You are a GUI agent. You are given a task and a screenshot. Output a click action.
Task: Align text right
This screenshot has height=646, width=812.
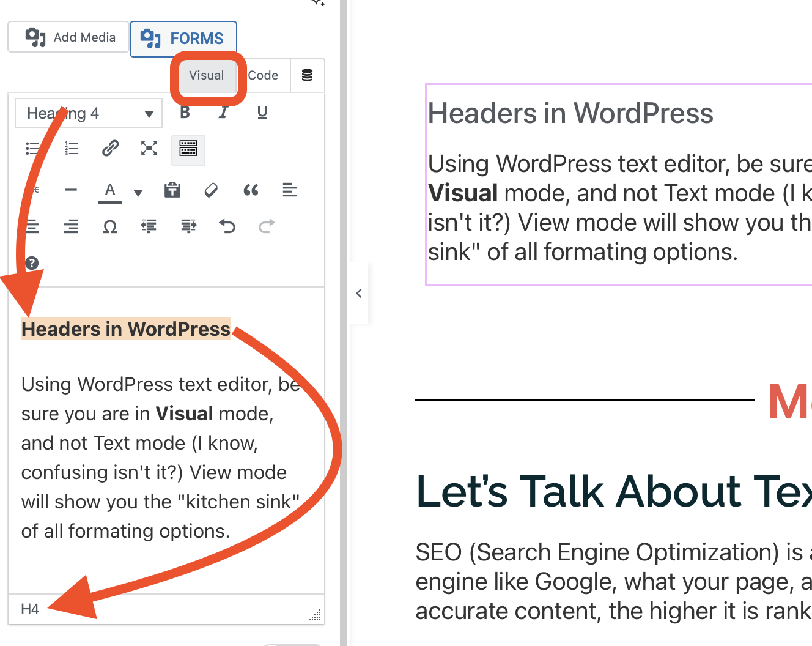pos(71,227)
